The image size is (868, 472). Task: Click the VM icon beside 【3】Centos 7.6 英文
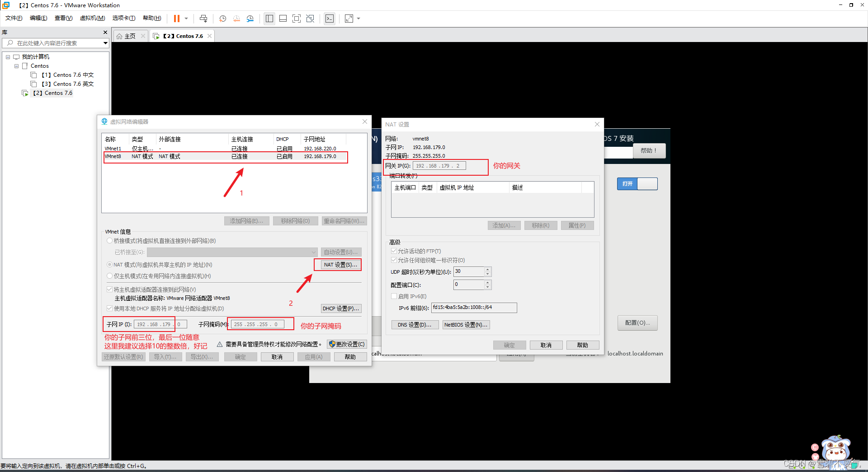33,84
